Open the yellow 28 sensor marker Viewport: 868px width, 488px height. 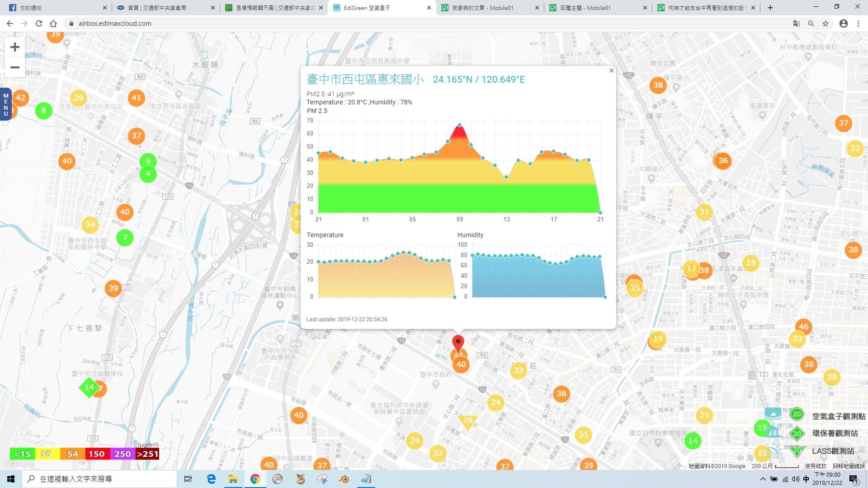tap(832, 377)
